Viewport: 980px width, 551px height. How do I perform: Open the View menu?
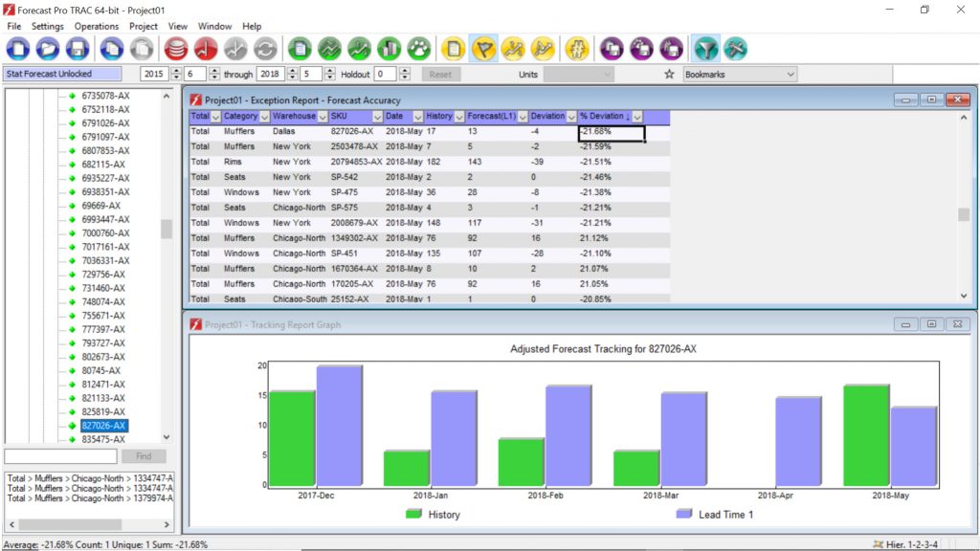pos(177,26)
